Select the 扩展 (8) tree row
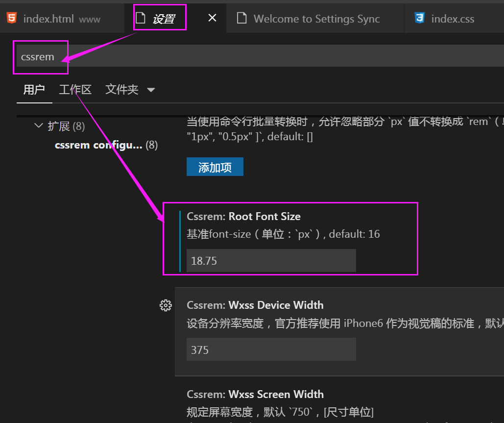 click(x=66, y=126)
